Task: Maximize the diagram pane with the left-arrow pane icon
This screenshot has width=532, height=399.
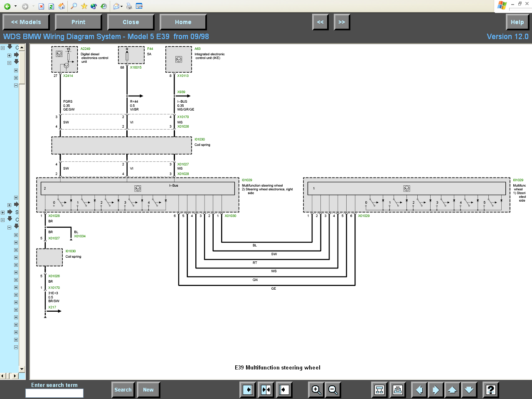Action: coord(284,390)
